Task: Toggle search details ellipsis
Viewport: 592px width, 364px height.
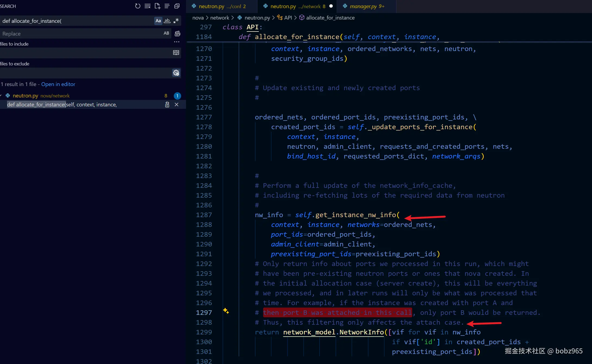Action: 177,42
